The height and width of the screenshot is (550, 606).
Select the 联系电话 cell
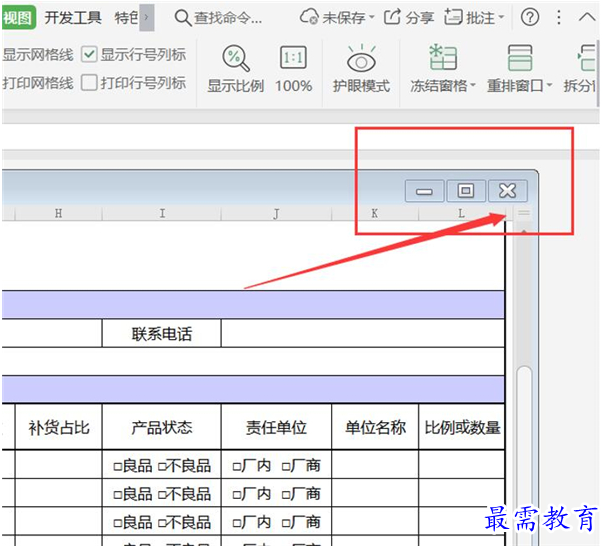pyautogui.click(x=162, y=334)
